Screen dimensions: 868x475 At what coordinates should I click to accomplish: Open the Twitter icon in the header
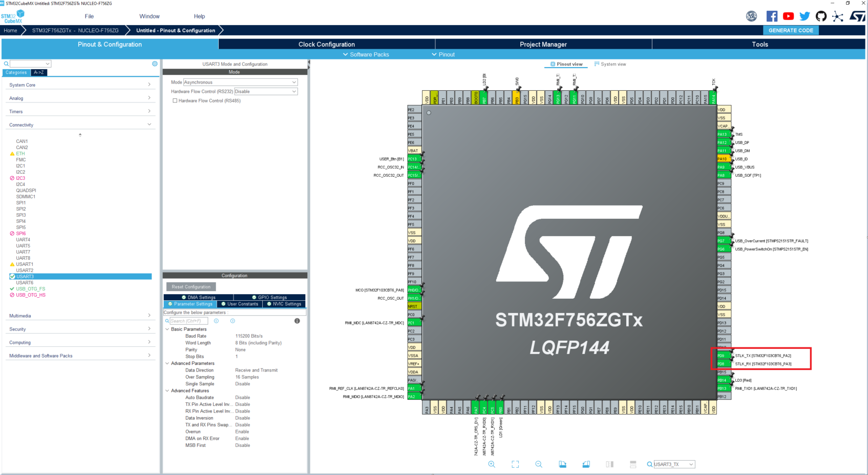click(x=805, y=16)
